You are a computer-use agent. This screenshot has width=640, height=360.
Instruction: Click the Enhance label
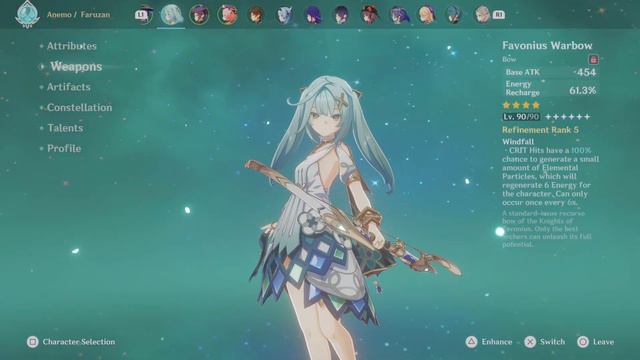tap(497, 342)
